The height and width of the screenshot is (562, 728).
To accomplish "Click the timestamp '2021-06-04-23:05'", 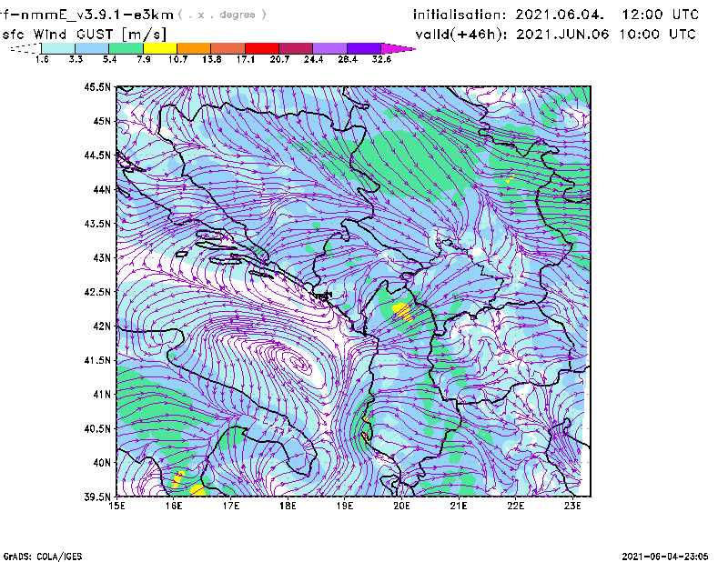I will (x=665, y=556).
